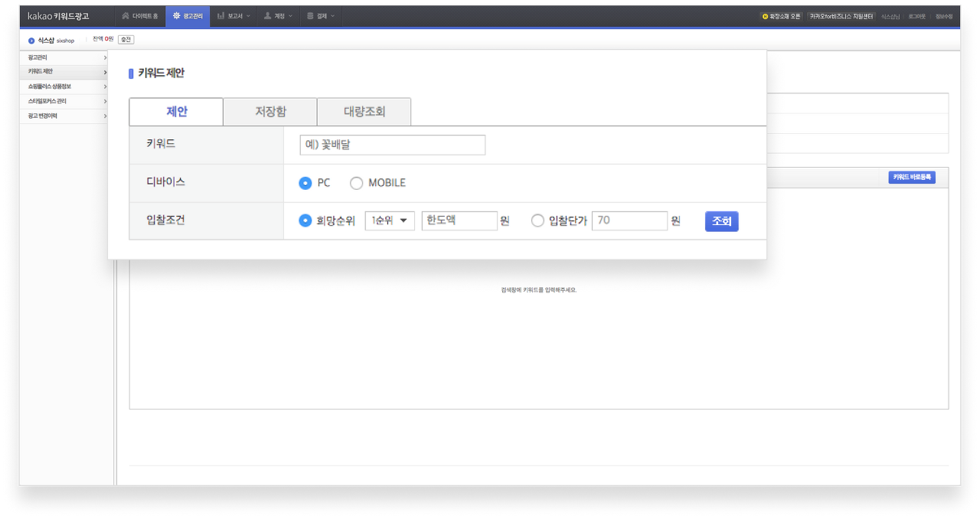This screenshot has width=980, height=519.
Task: Click the blue 조회 search button
Action: [x=721, y=221]
